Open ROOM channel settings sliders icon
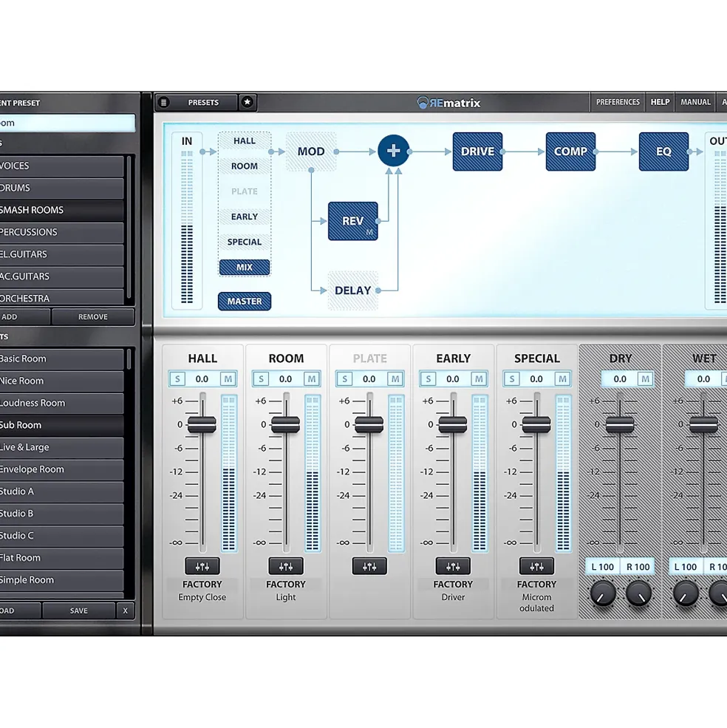 (285, 566)
